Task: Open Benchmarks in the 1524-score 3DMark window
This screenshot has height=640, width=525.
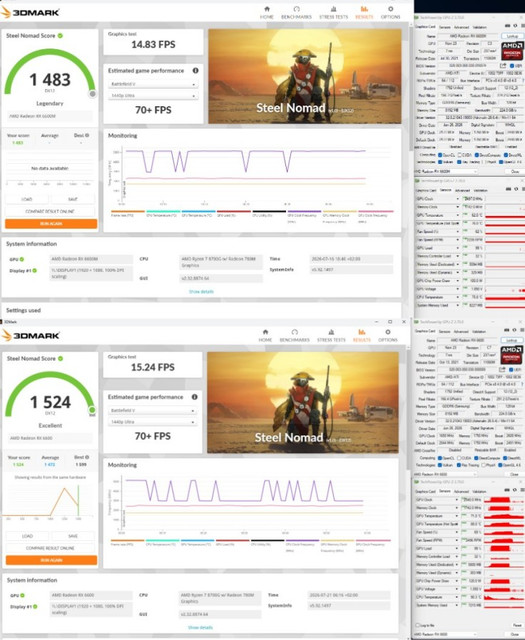Action: (294, 336)
